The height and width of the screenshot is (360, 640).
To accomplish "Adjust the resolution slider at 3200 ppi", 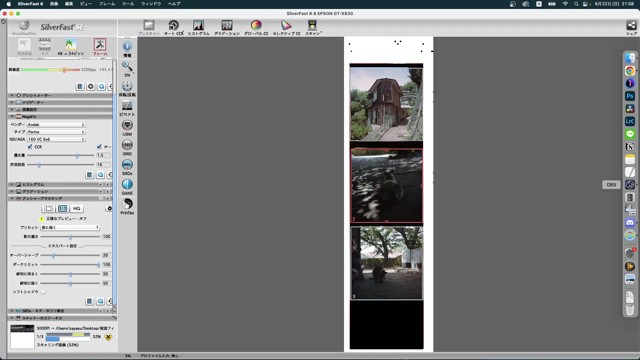I will click(x=64, y=70).
